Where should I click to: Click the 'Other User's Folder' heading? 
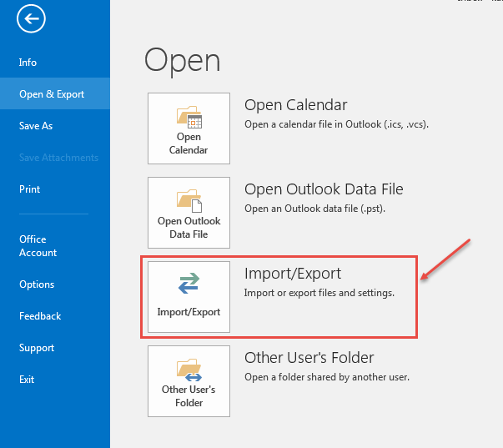tap(309, 358)
